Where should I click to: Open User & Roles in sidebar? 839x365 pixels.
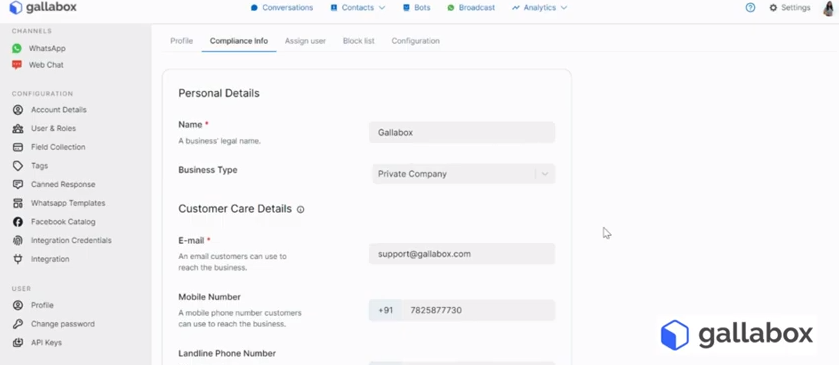point(54,128)
